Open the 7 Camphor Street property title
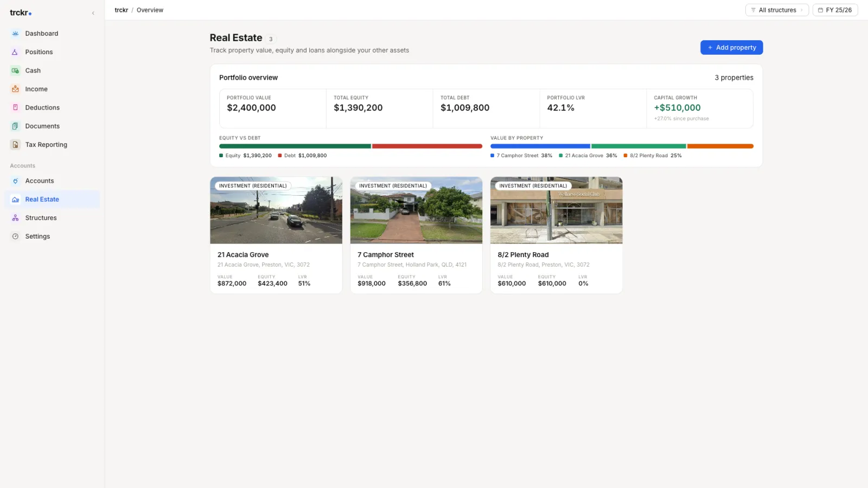The height and width of the screenshot is (488, 868). [386, 255]
